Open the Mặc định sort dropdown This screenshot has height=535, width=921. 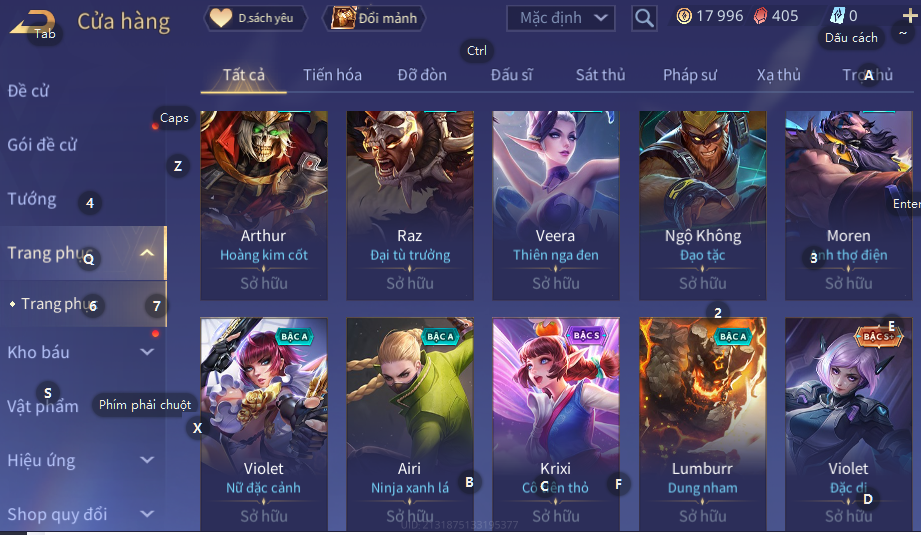click(x=561, y=18)
